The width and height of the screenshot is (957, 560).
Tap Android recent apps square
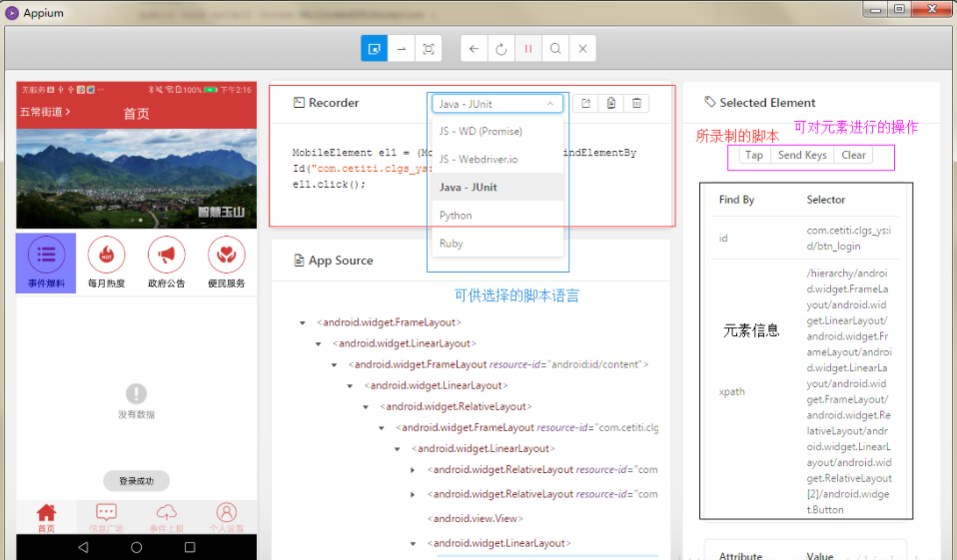[x=190, y=547]
